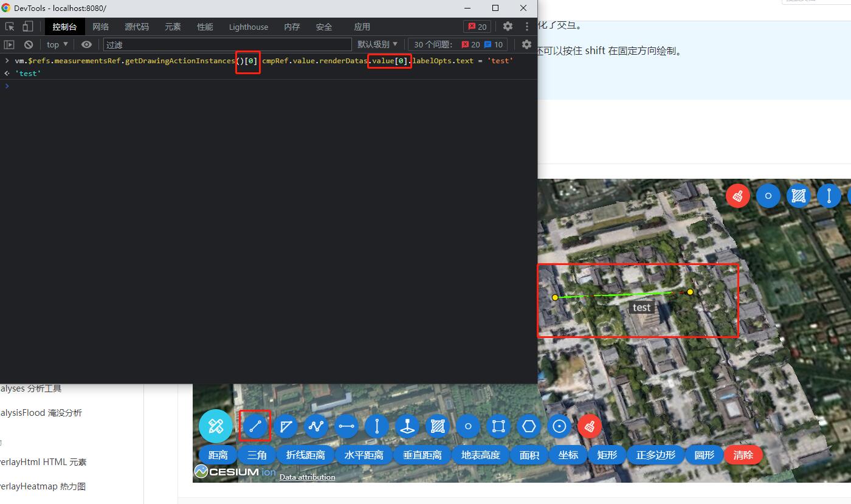Image resolution: width=851 pixels, height=504 pixels.
Task: Click the console output 'test' result line
Action: click(27, 73)
